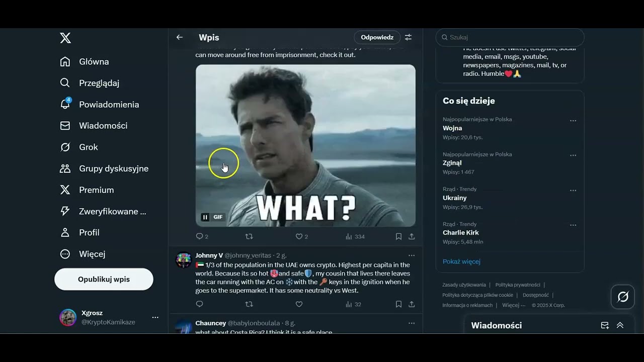Click the Chauncey author name
This screenshot has width=644, height=362.
(210, 323)
